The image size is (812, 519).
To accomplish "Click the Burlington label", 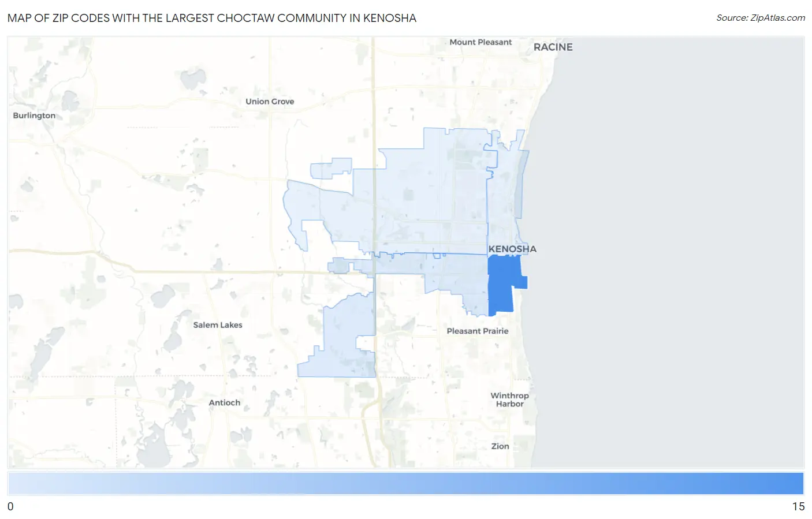I will [x=34, y=115].
